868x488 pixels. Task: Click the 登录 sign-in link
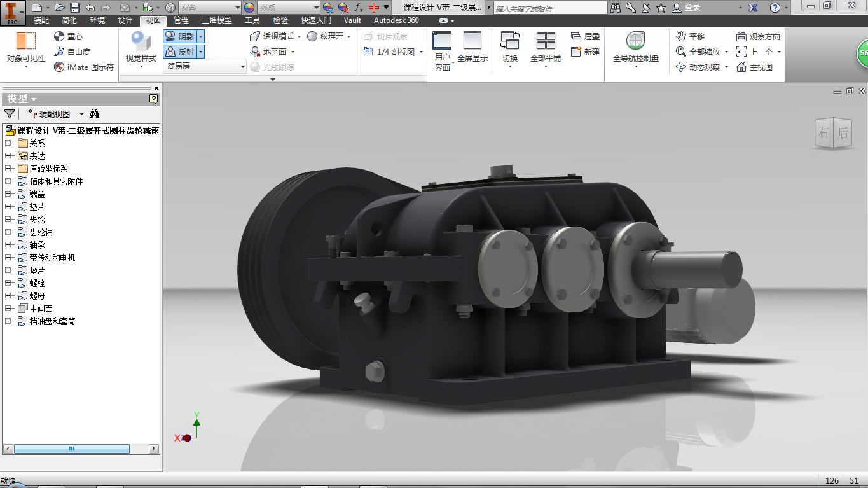pyautogui.click(x=692, y=8)
